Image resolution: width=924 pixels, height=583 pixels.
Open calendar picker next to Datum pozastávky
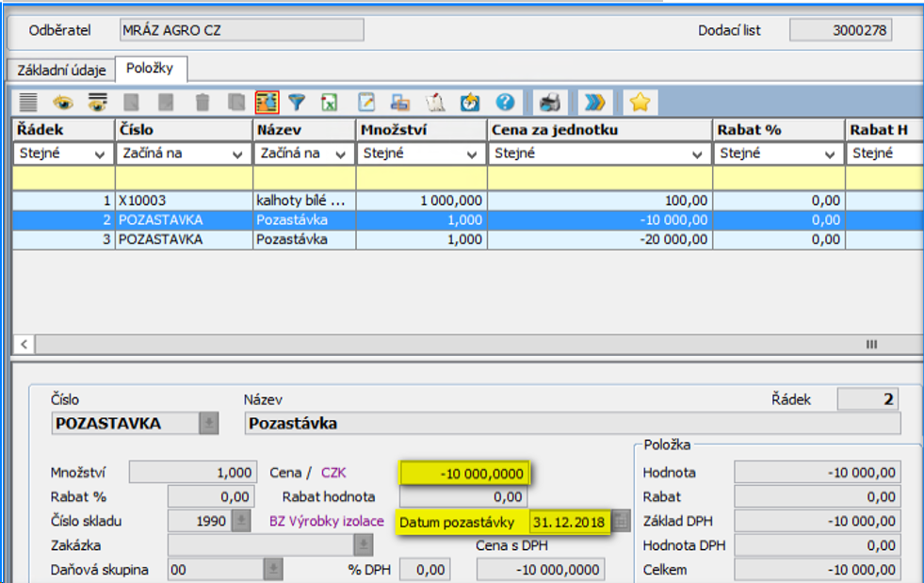pyautogui.click(x=620, y=521)
